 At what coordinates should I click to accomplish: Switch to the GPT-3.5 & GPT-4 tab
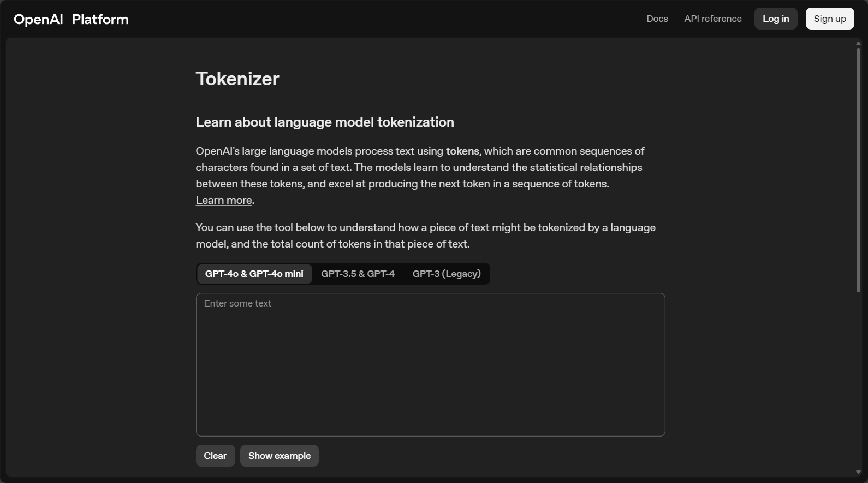click(358, 274)
